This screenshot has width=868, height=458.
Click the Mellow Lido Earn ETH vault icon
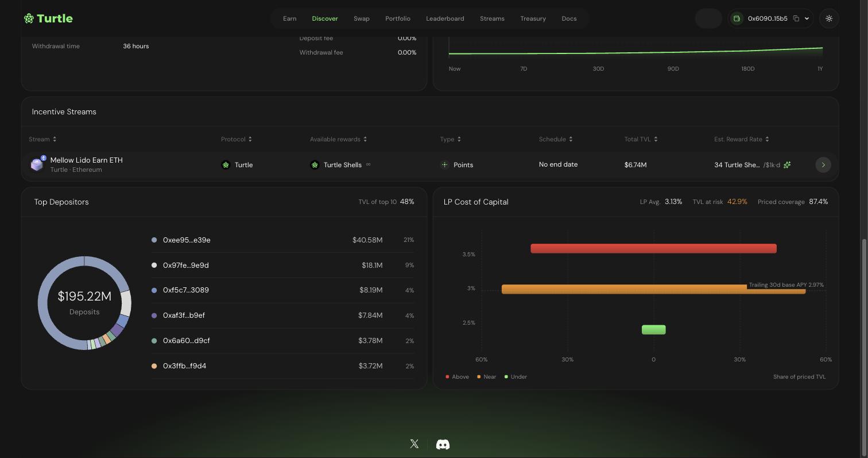pos(37,164)
